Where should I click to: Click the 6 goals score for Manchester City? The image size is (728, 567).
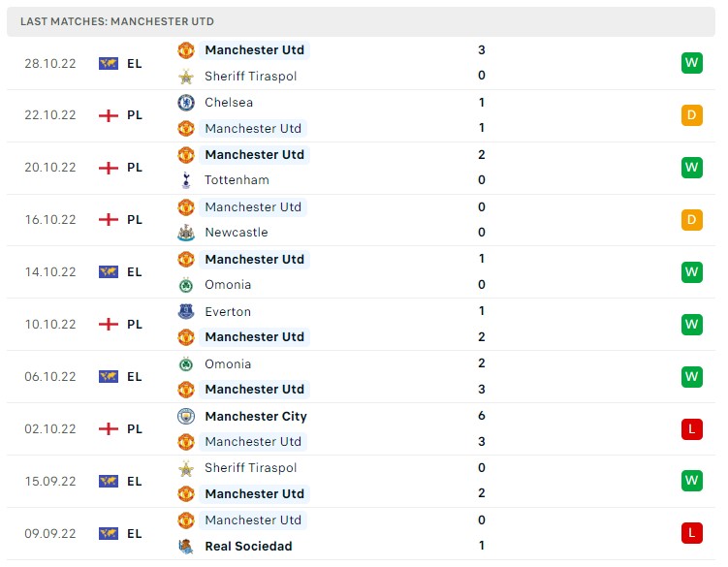click(482, 417)
